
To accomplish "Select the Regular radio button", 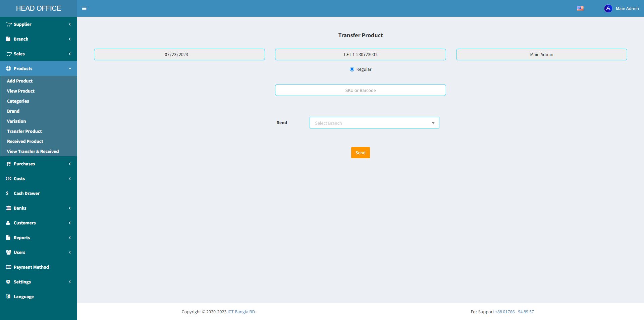I will 352,69.
